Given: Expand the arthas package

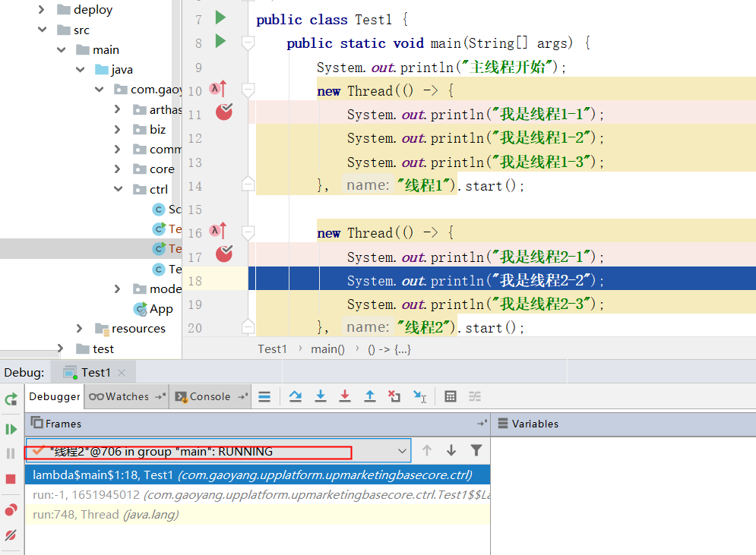Looking at the screenshot, I should tap(118, 109).
